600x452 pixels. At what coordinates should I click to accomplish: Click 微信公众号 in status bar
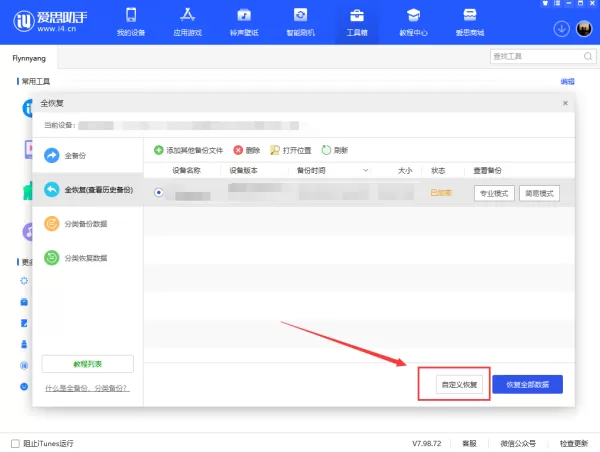[x=518, y=444]
